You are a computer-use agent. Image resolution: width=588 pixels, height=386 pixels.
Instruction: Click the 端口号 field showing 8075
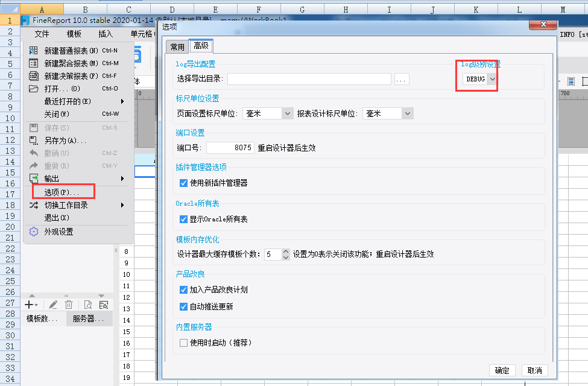tap(230, 148)
